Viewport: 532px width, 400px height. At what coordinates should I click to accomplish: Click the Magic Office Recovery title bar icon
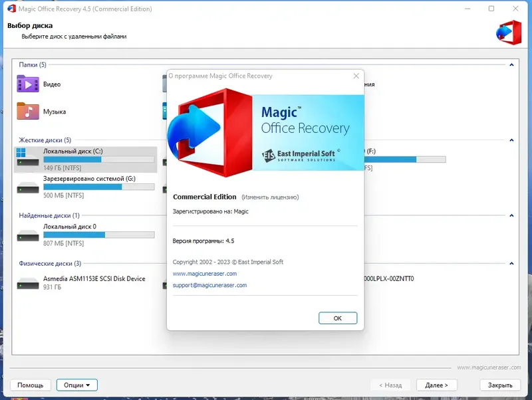tap(11, 9)
